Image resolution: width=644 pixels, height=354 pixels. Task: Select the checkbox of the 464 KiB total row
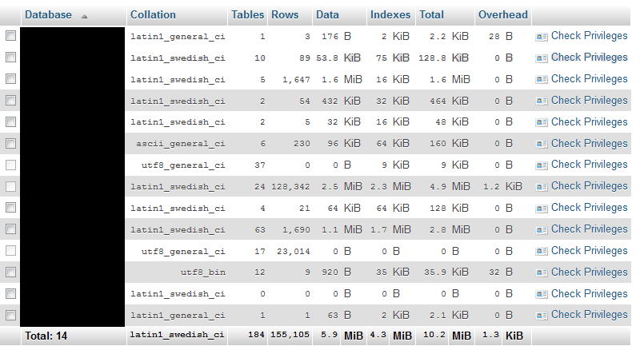10,100
